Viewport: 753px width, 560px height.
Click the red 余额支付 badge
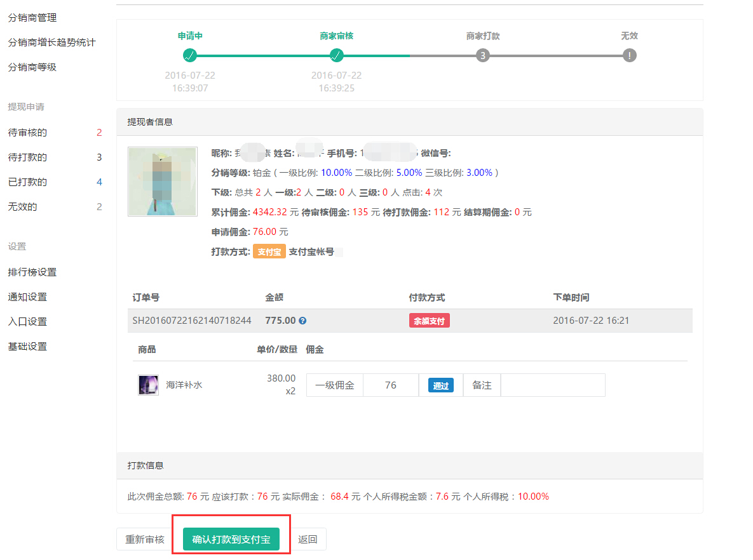pos(429,321)
